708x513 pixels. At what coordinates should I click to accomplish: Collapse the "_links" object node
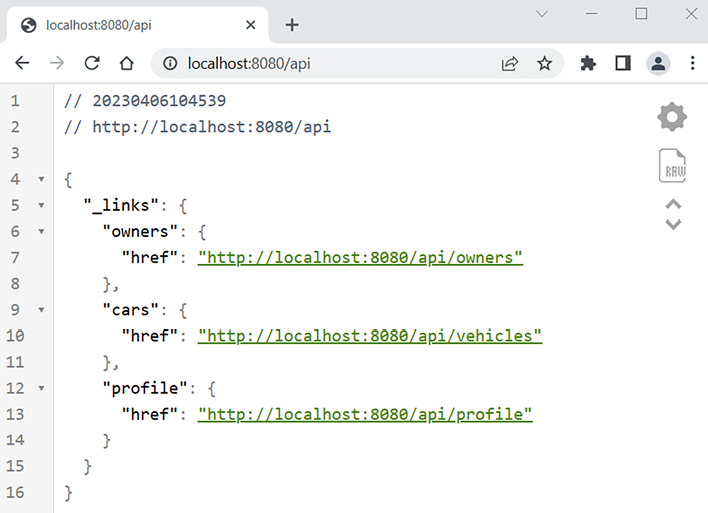tap(41, 206)
